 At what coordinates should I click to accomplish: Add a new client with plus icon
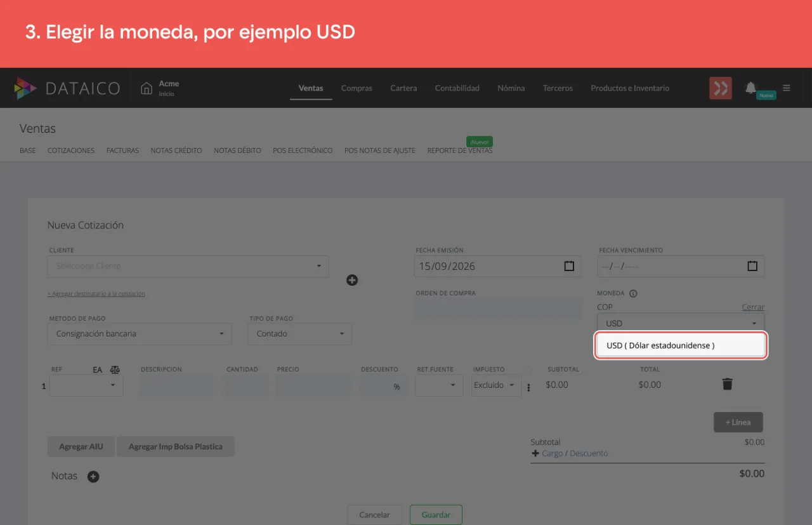(x=352, y=280)
